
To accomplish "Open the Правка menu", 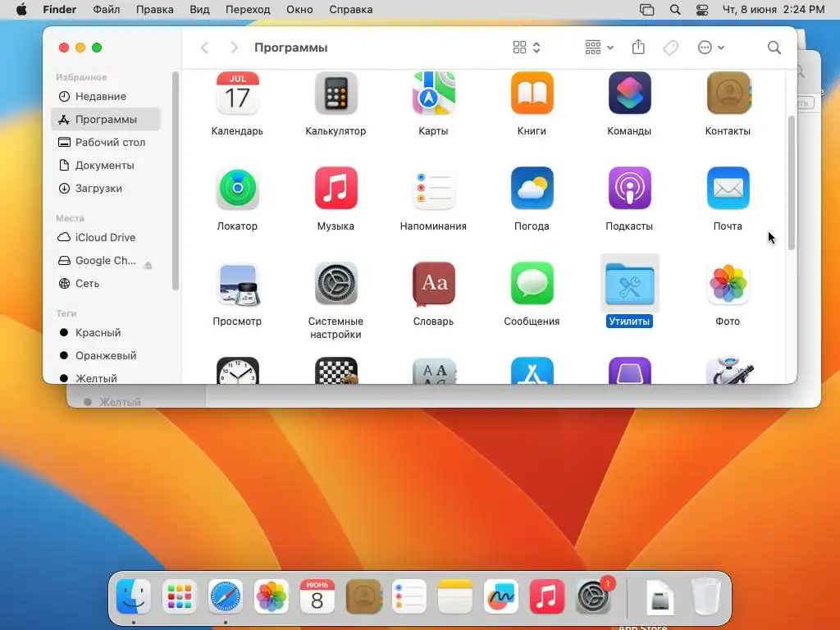I will tap(154, 10).
